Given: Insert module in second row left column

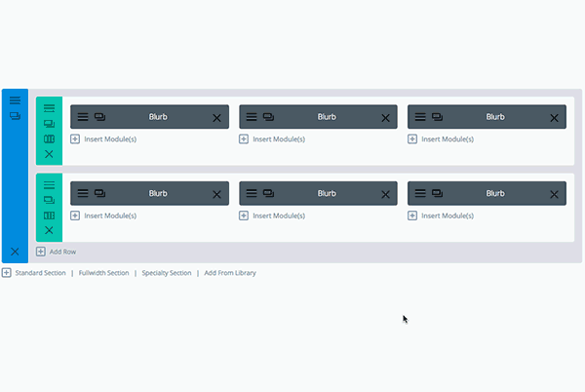Looking at the screenshot, I should click(x=103, y=216).
